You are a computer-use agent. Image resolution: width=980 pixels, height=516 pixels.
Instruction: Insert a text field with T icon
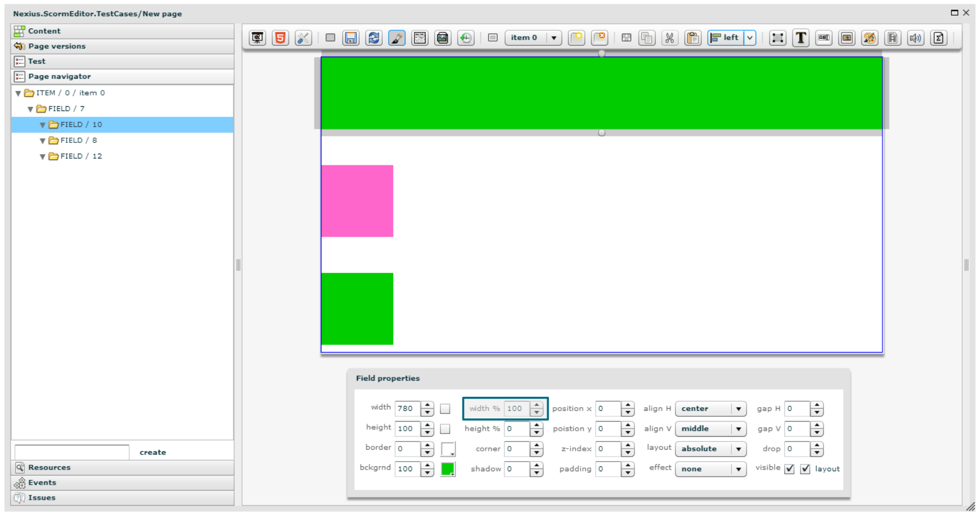point(800,38)
